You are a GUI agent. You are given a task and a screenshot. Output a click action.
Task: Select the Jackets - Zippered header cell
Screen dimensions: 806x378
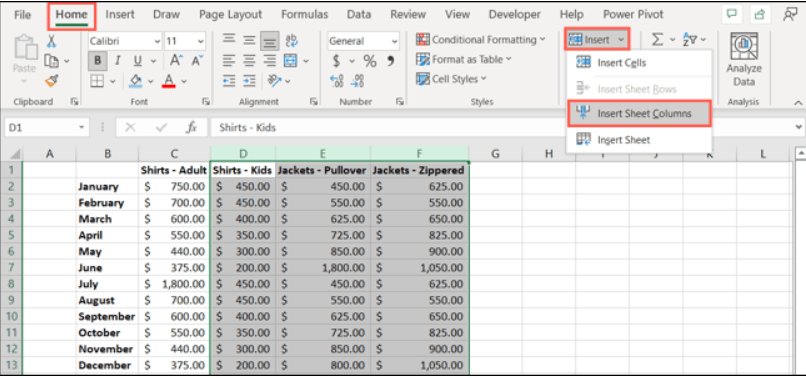pyautogui.click(x=419, y=170)
